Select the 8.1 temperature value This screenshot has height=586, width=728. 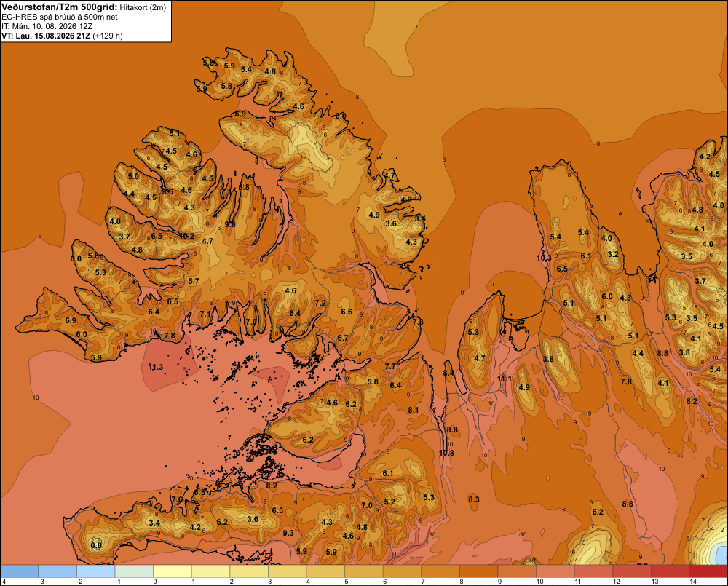[414, 410]
